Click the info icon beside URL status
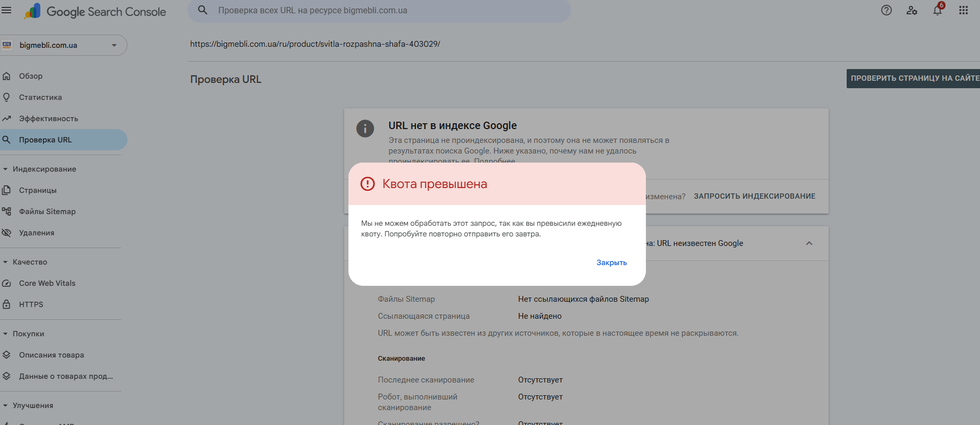Viewport: 980px width, 425px height. (x=365, y=129)
